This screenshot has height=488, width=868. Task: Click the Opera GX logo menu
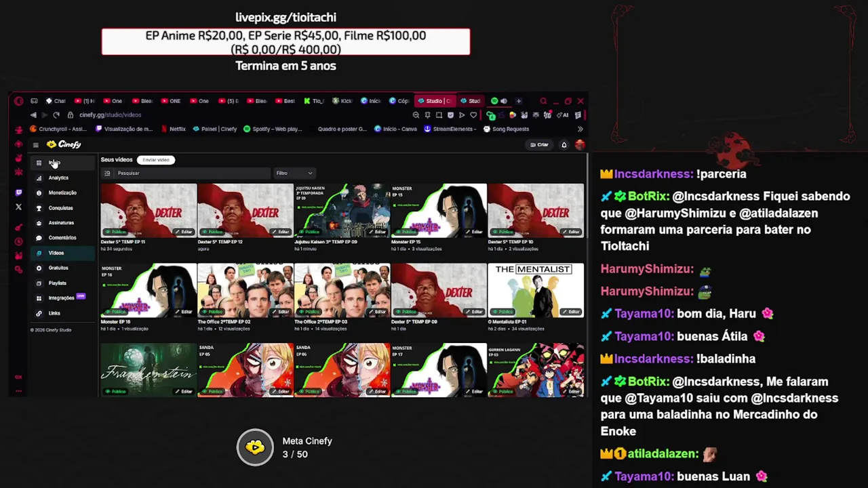pyautogui.click(x=18, y=101)
